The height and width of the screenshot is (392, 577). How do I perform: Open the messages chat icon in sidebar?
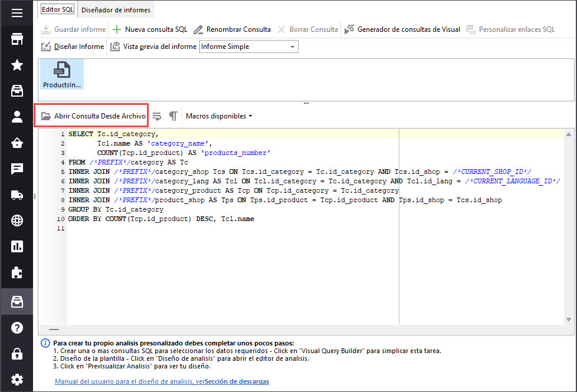[17, 169]
